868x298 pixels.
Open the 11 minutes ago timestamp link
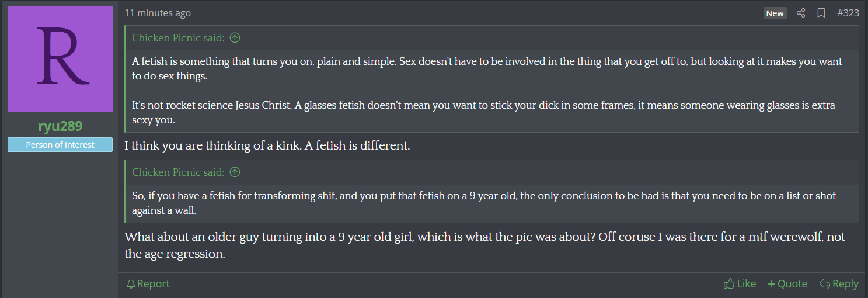pos(158,13)
